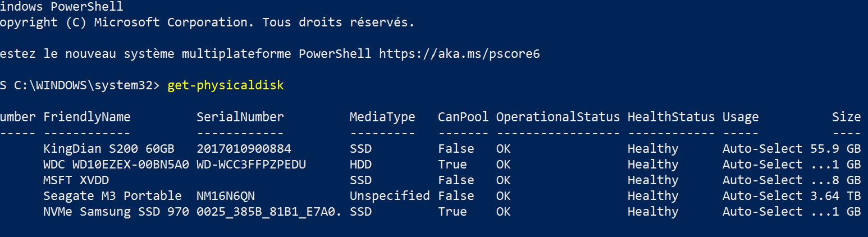868x237 pixels.
Task: Click serial number WD-WCC3FFPZPEDU
Action: (x=251, y=165)
